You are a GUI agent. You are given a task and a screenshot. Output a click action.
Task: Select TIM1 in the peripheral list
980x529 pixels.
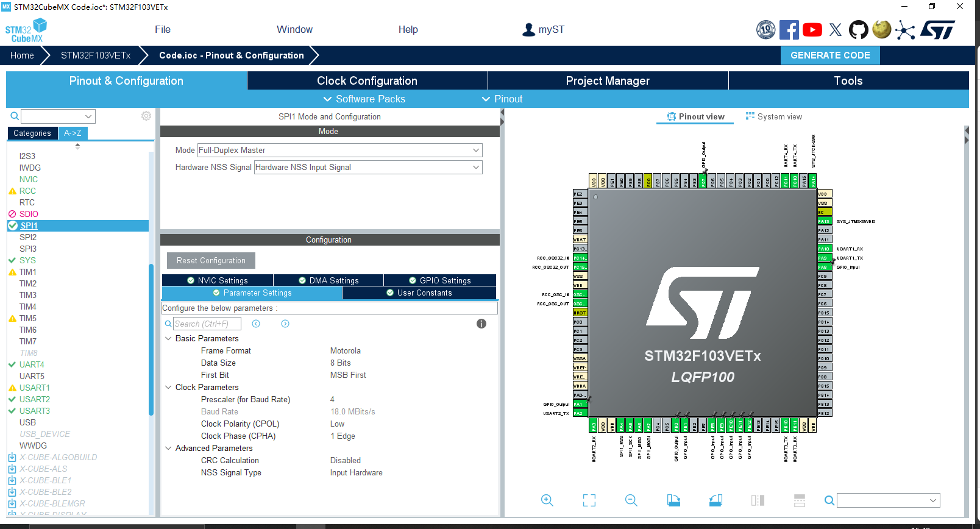28,272
